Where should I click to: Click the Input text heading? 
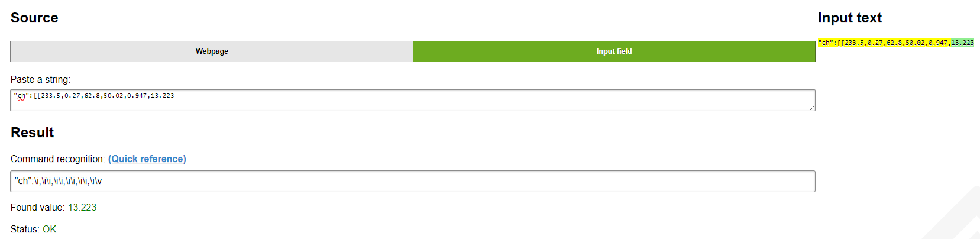pyautogui.click(x=849, y=18)
